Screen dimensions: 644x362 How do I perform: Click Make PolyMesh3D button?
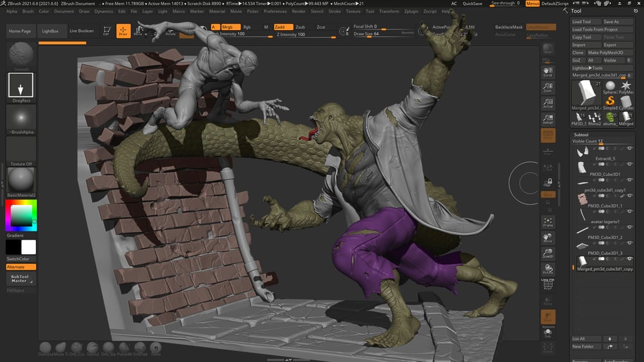pyautogui.click(x=609, y=53)
